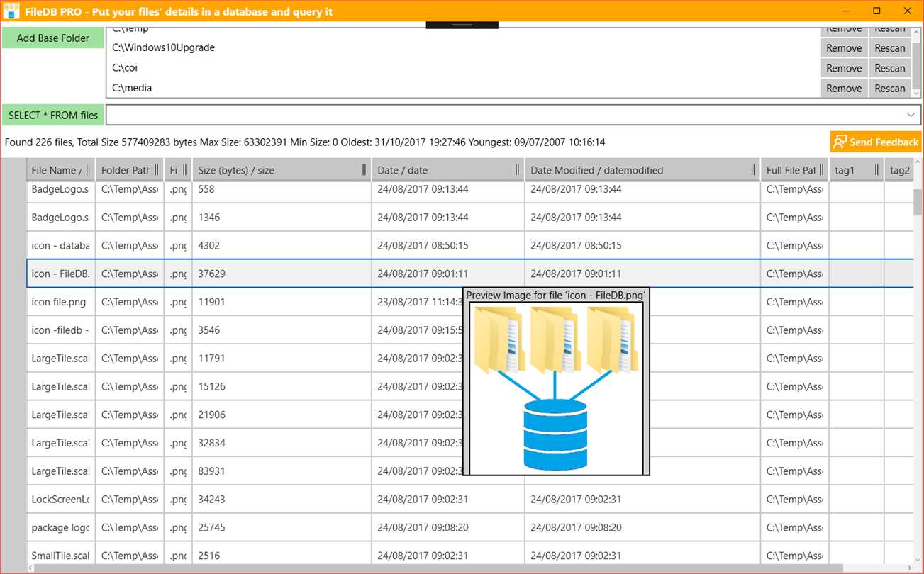Select the C:\media folder entry

coord(132,88)
